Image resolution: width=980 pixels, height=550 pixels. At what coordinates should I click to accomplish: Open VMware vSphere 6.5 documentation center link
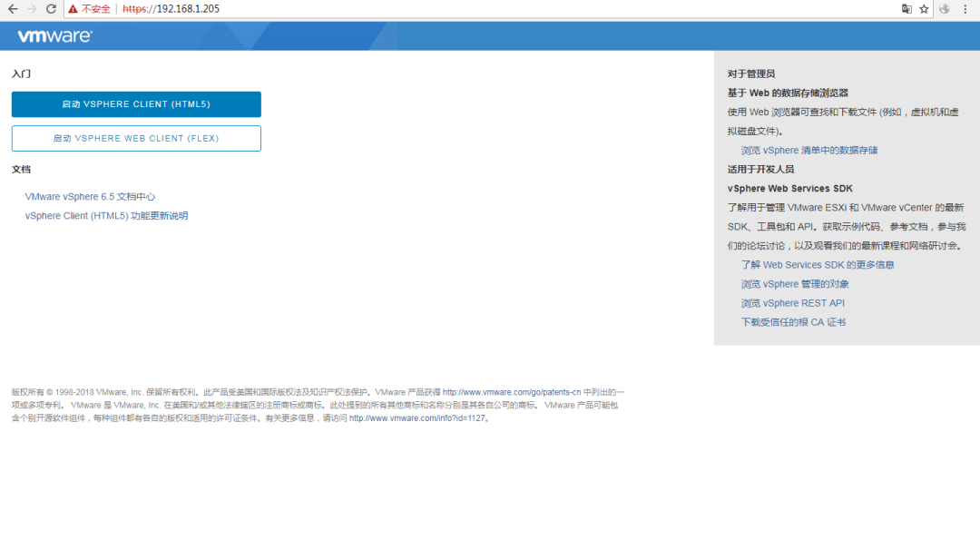(x=90, y=196)
